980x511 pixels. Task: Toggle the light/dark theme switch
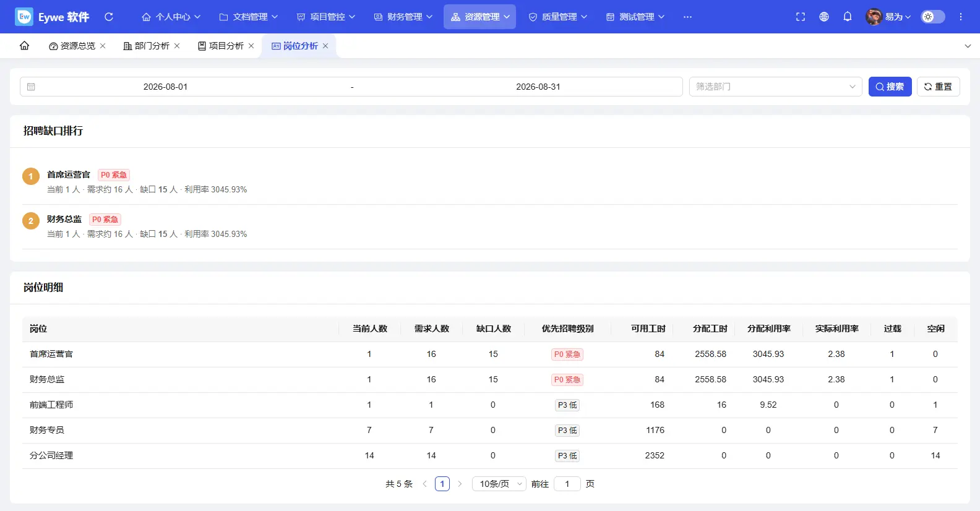click(x=933, y=17)
